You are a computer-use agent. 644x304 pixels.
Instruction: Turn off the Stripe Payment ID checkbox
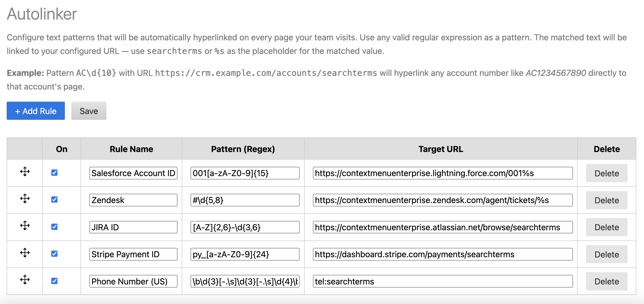tap(54, 254)
